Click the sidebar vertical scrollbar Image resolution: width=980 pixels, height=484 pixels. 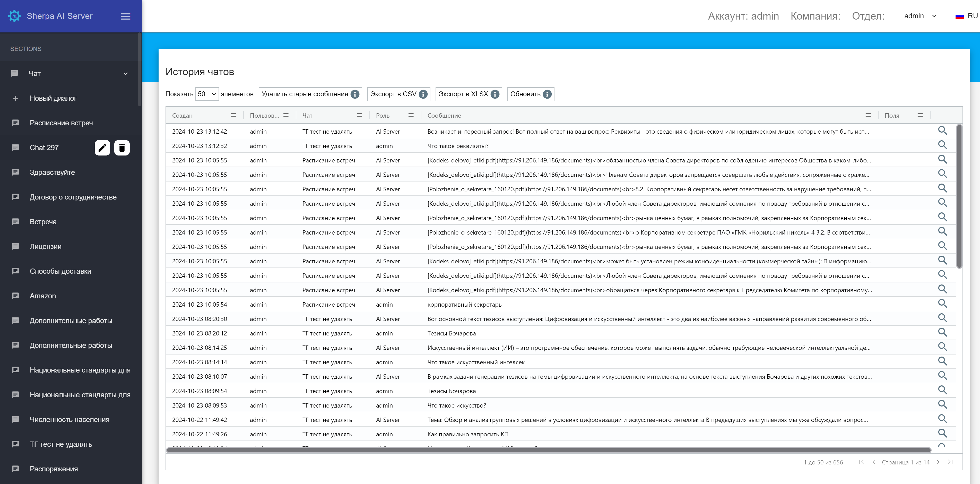coord(140,69)
